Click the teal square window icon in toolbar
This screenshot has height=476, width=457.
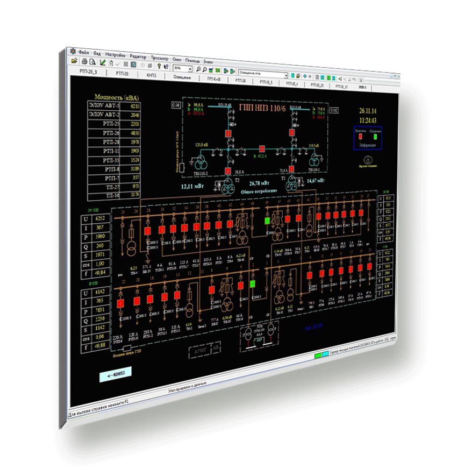(133, 65)
